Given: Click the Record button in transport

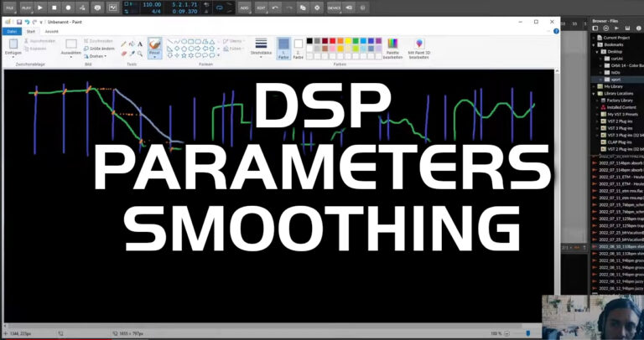Looking at the screenshot, I should coord(68,7).
